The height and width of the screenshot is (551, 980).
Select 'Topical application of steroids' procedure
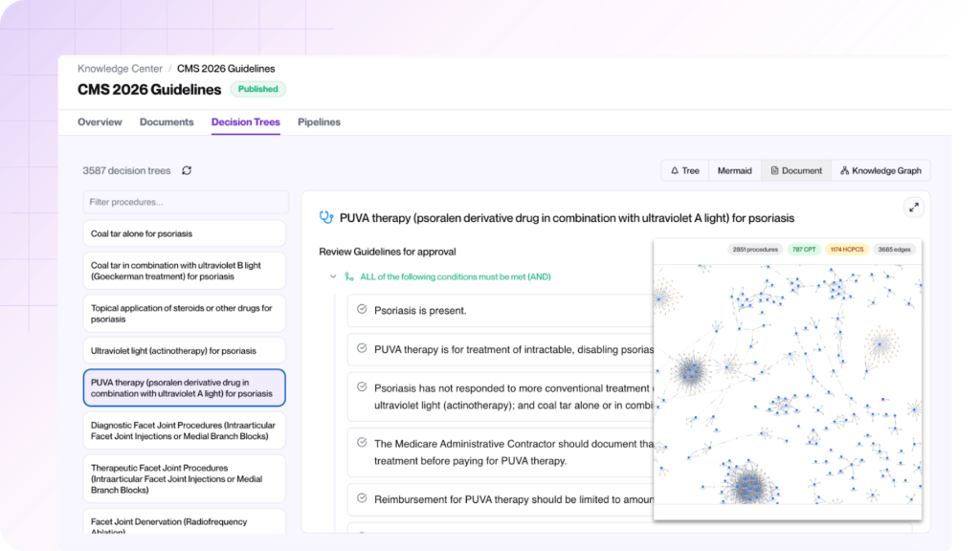185,313
